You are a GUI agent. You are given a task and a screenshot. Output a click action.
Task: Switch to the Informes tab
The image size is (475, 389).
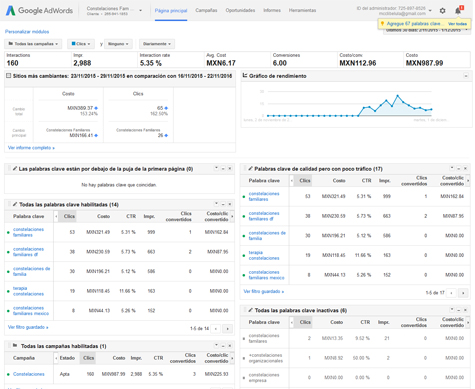[x=272, y=10]
